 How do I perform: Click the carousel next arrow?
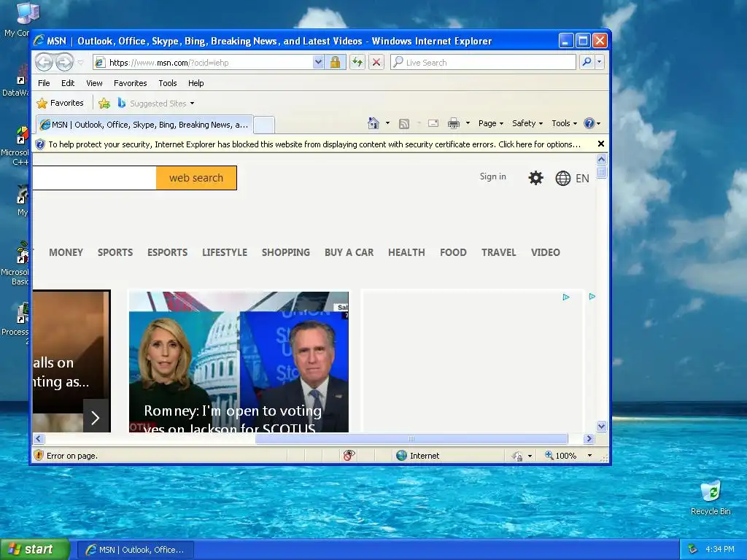[x=96, y=417]
